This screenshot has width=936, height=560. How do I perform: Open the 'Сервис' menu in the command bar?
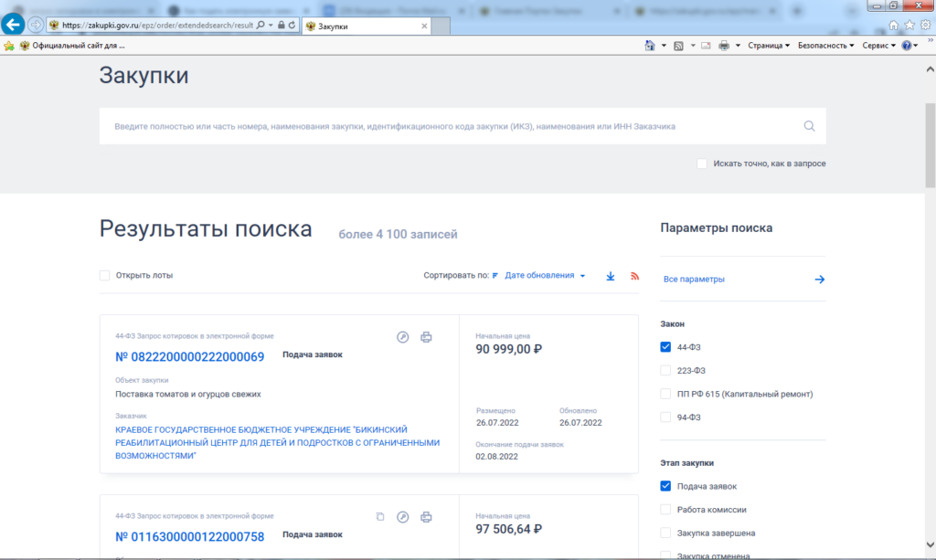tap(878, 45)
